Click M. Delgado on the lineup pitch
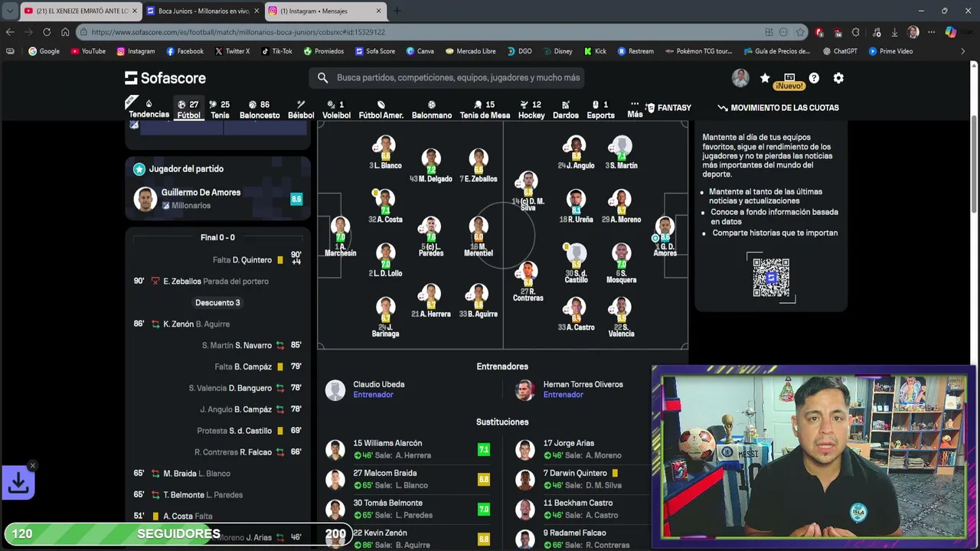980x551 pixels. [x=431, y=165]
